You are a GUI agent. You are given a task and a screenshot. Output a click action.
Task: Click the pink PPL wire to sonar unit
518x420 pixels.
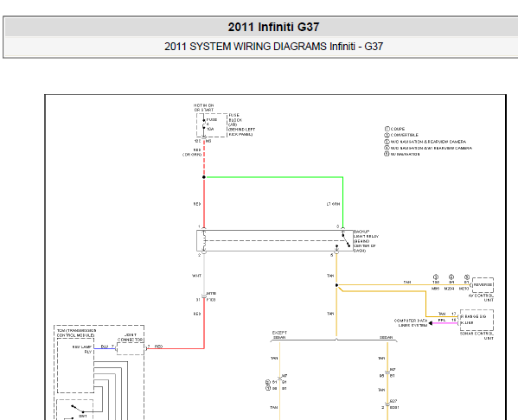[x=445, y=323]
